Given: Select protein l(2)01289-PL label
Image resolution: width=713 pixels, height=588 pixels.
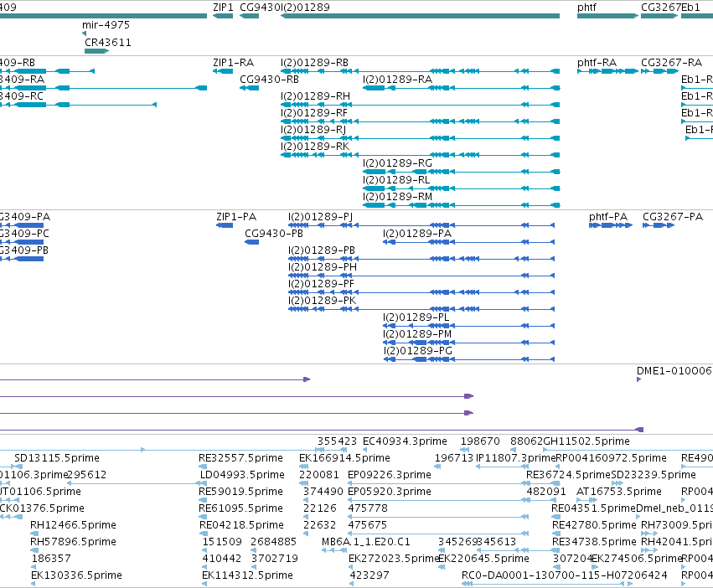Looking at the screenshot, I should point(416,318).
